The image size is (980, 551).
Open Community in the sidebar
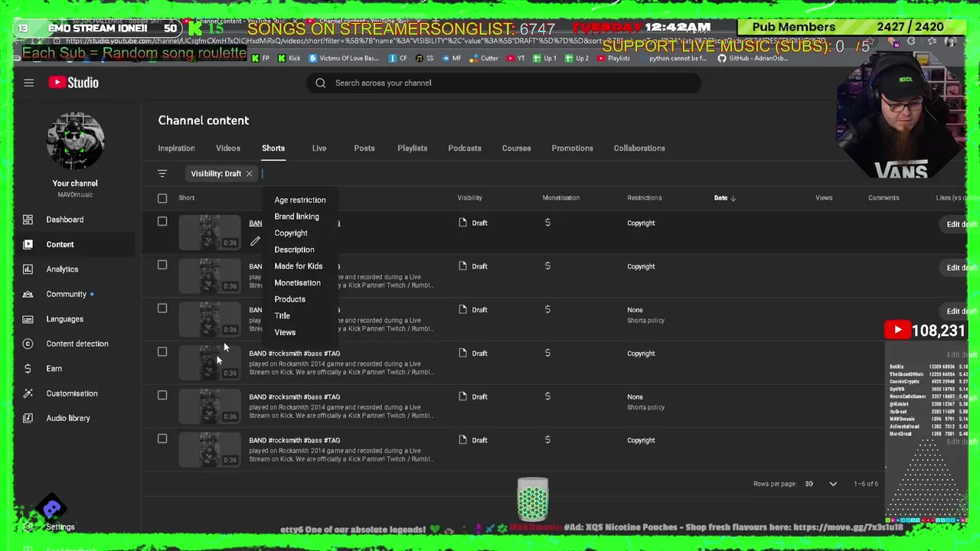[66, 294]
